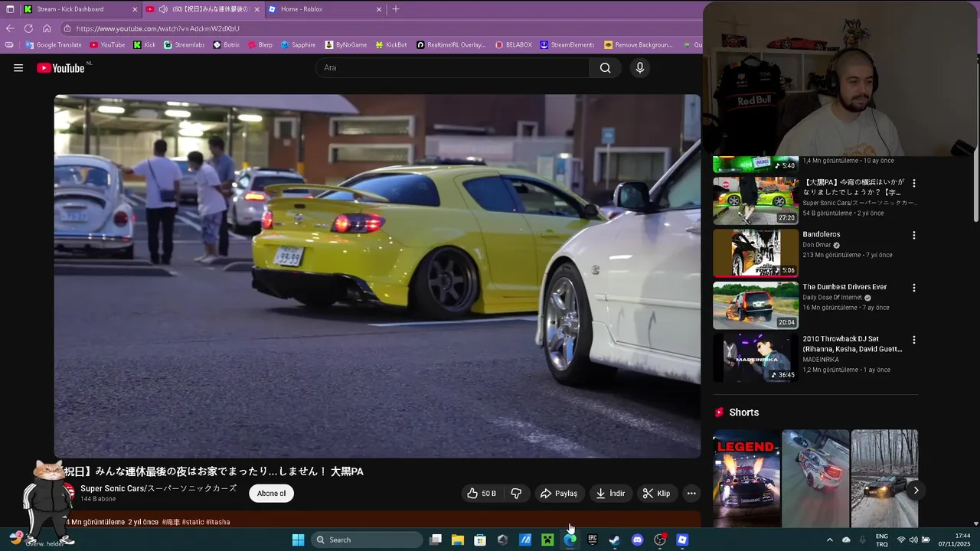The height and width of the screenshot is (551, 980).
Task: Dislike the video with thumbs down
Action: click(516, 494)
